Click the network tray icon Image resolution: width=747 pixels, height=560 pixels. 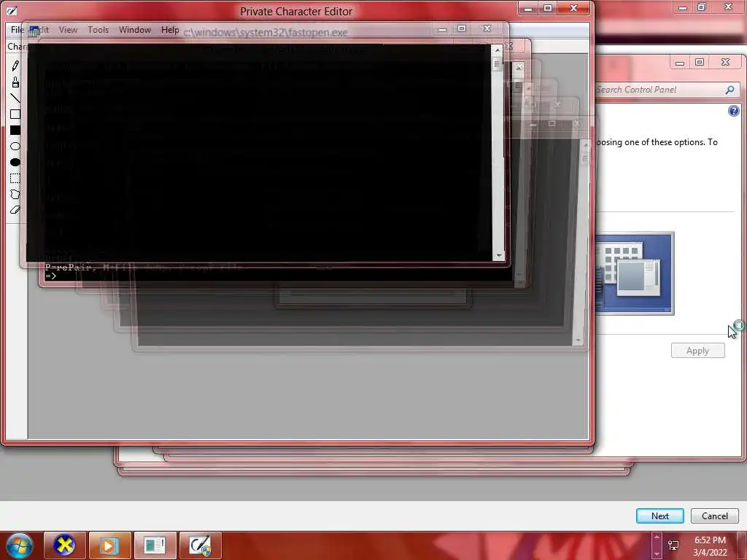tap(673, 545)
